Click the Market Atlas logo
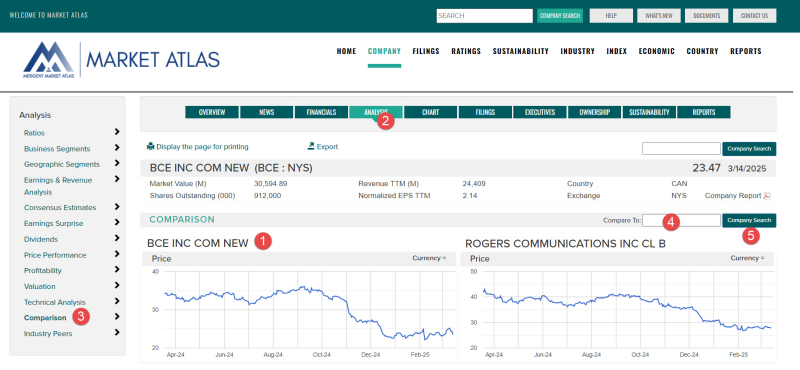 (121, 60)
